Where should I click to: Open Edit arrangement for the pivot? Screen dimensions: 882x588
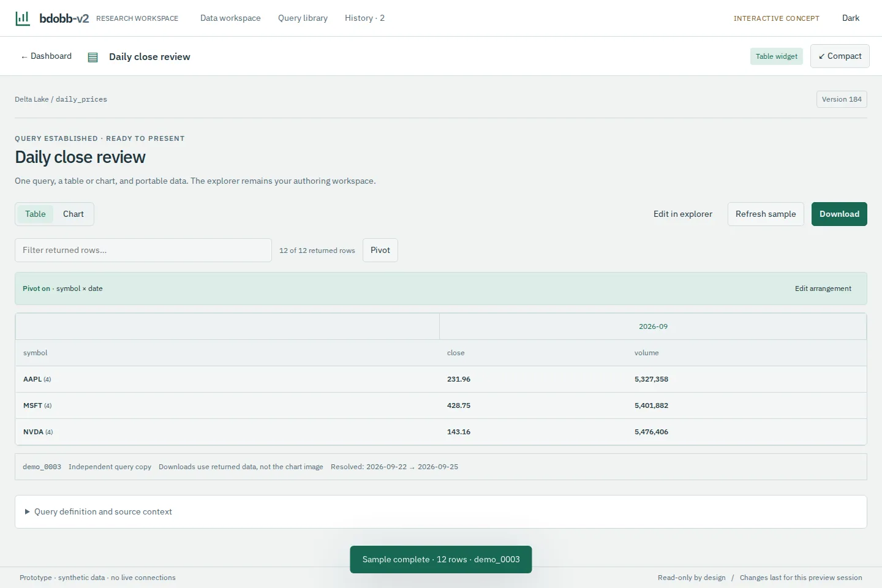tap(823, 288)
